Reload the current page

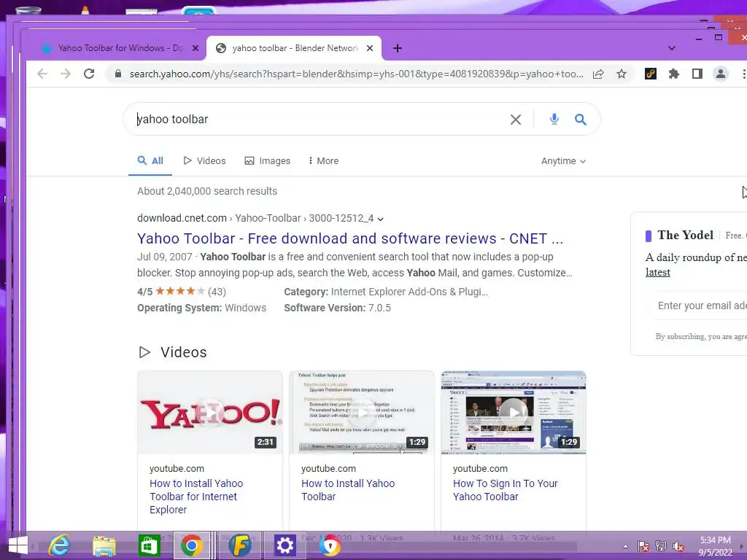(x=89, y=74)
